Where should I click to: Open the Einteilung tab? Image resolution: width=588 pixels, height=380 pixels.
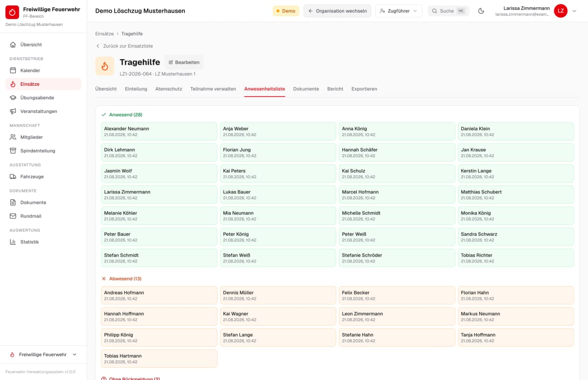[136, 89]
